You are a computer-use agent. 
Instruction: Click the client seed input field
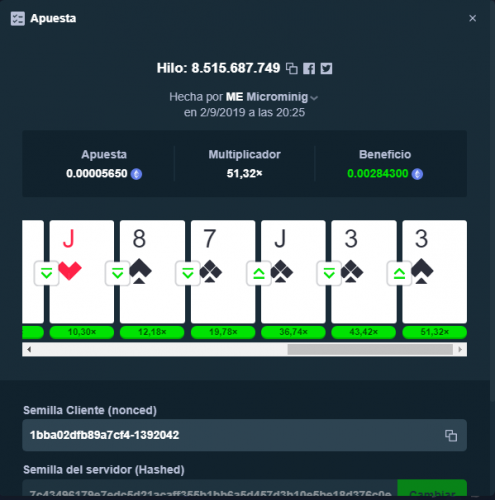click(x=244, y=435)
